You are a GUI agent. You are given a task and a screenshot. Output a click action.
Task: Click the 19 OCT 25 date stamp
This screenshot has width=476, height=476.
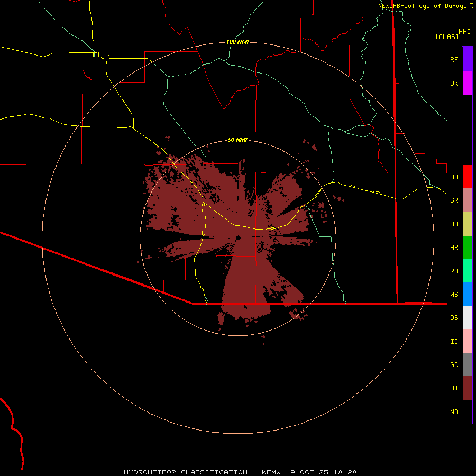pyautogui.click(x=307, y=472)
